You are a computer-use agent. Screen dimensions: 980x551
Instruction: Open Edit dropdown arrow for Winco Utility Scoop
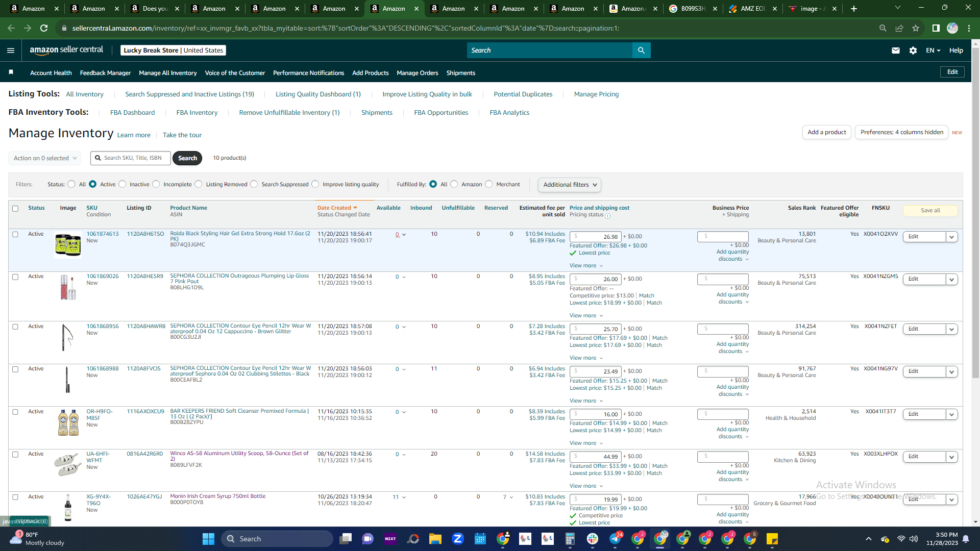952,457
